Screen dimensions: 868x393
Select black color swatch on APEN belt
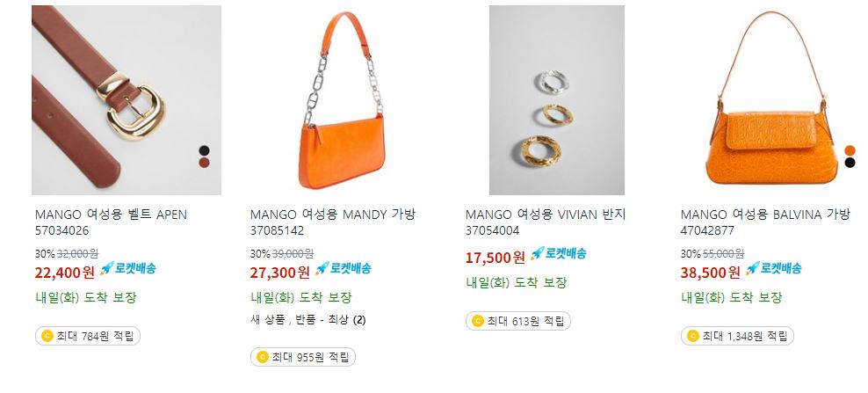[205, 150]
